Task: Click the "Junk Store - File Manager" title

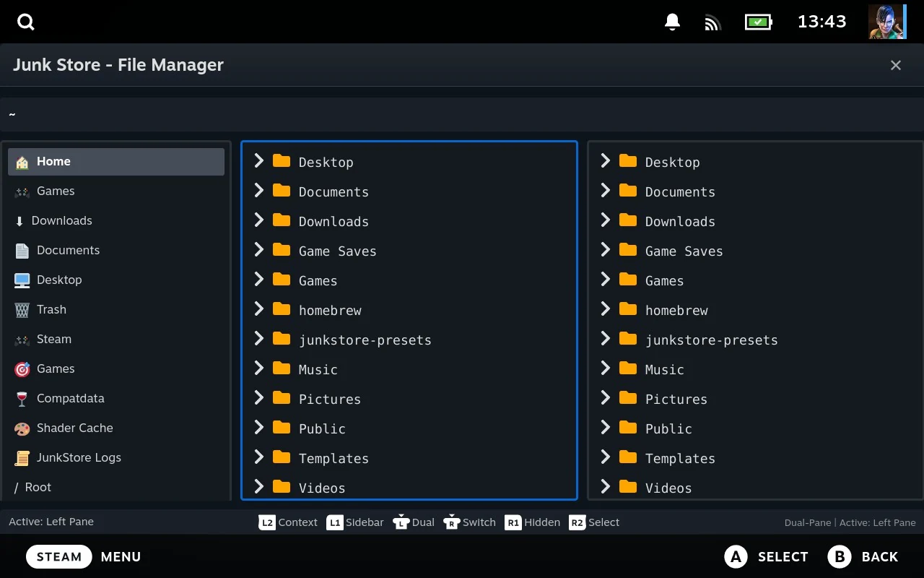Action: (x=118, y=65)
